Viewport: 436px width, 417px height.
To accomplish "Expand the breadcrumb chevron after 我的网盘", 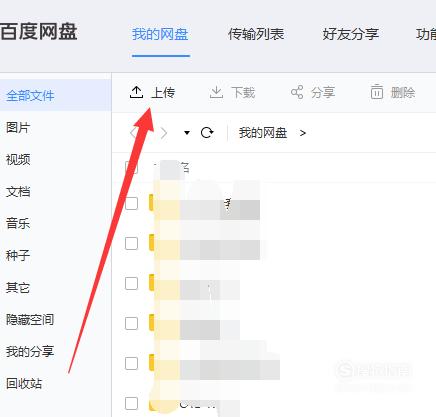I will coord(303,133).
